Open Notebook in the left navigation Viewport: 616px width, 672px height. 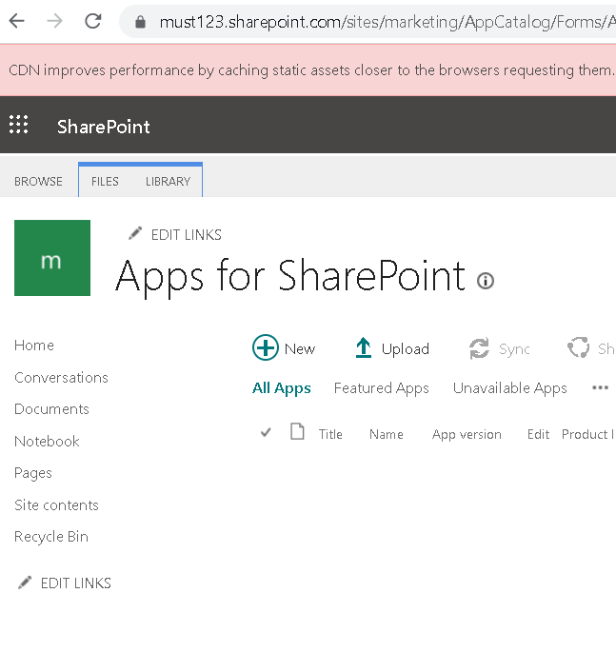click(x=48, y=441)
